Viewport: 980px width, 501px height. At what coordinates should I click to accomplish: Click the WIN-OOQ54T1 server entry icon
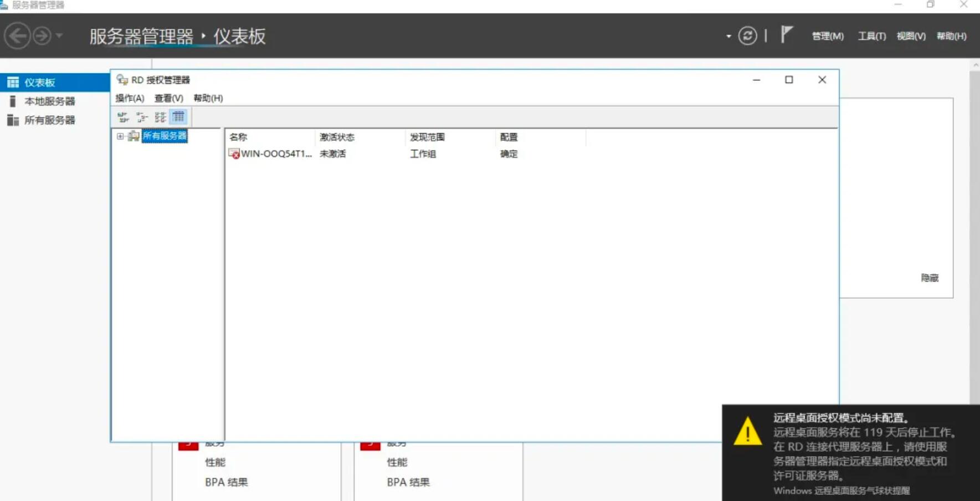(234, 154)
